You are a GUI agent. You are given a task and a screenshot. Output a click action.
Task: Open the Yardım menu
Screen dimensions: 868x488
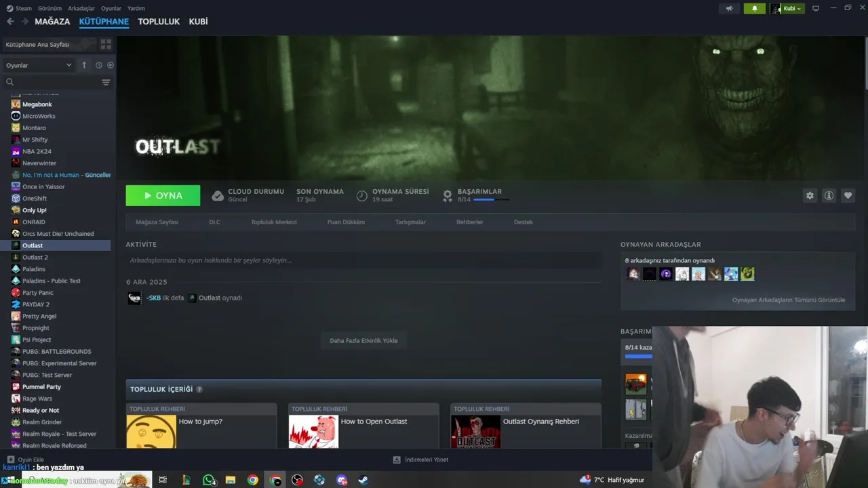[x=136, y=8]
